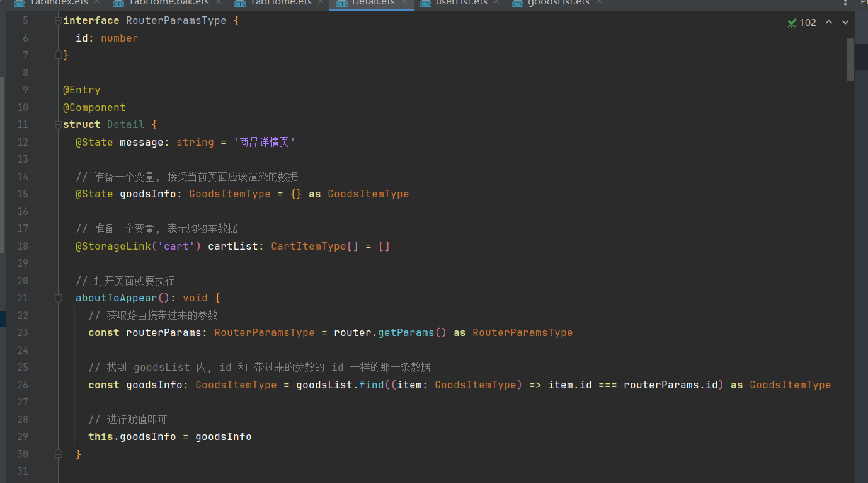Click the void return type
The image size is (868, 483).
tap(195, 298)
